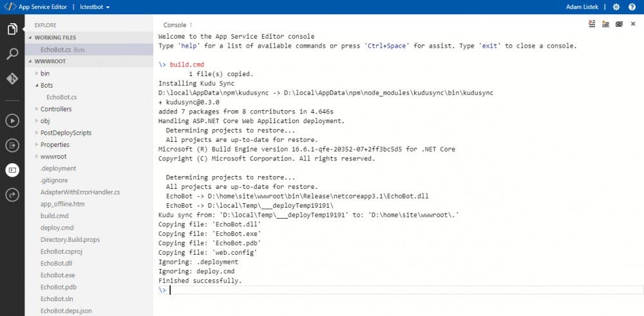Click the settings gear icon
644x316 pixels.
click(616, 7)
